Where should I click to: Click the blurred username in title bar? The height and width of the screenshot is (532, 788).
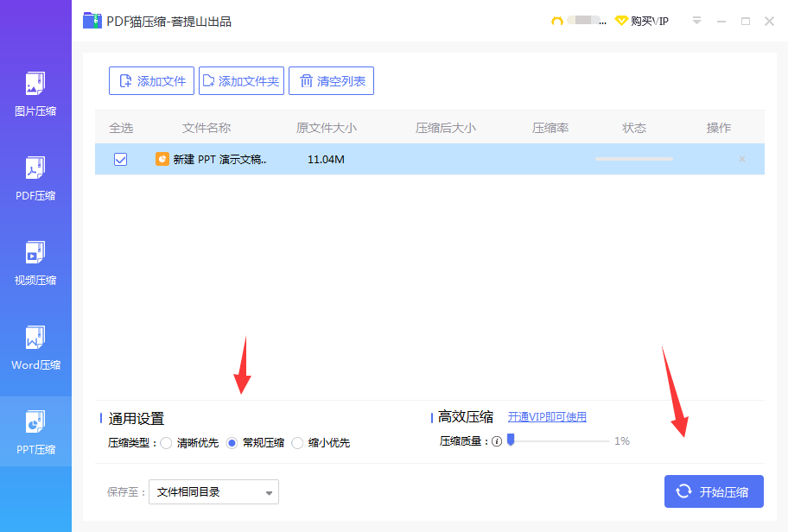pyautogui.click(x=587, y=21)
